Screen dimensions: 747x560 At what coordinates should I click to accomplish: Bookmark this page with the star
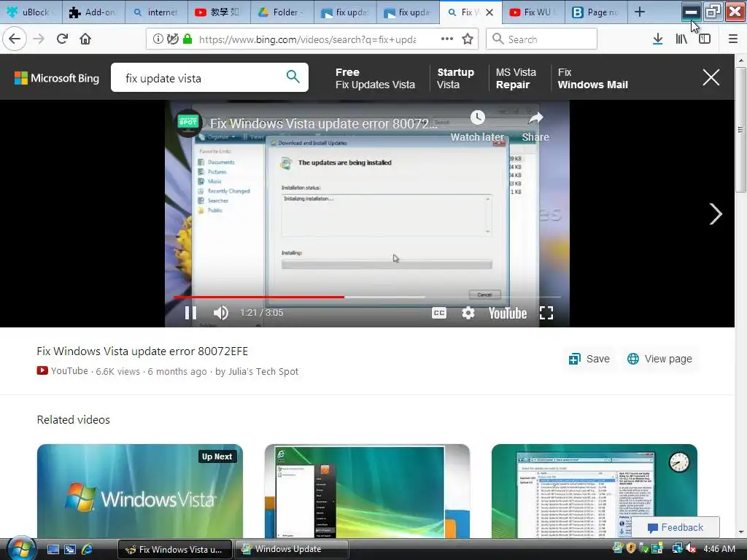[x=468, y=39]
